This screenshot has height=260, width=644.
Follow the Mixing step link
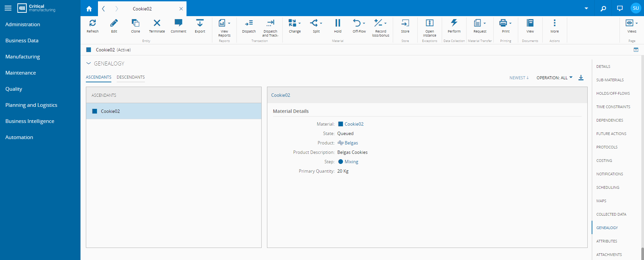(x=351, y=162)
